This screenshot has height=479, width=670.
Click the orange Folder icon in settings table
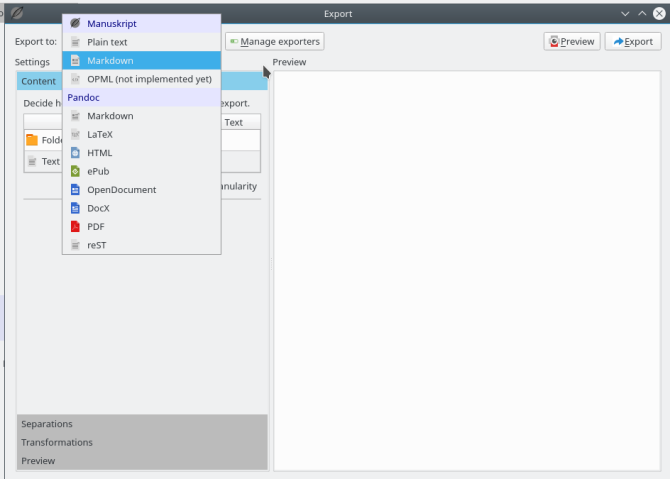32,140
